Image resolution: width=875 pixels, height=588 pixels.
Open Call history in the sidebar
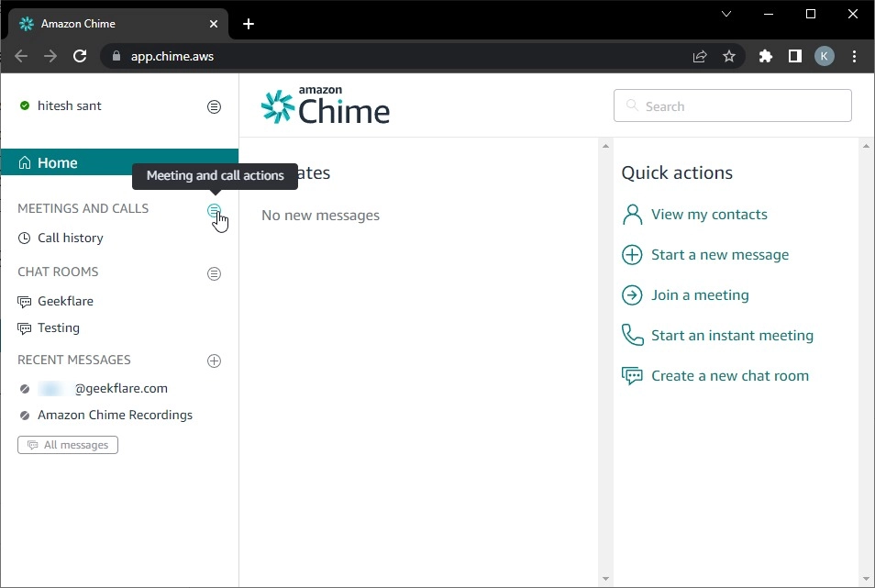[71, 239]
